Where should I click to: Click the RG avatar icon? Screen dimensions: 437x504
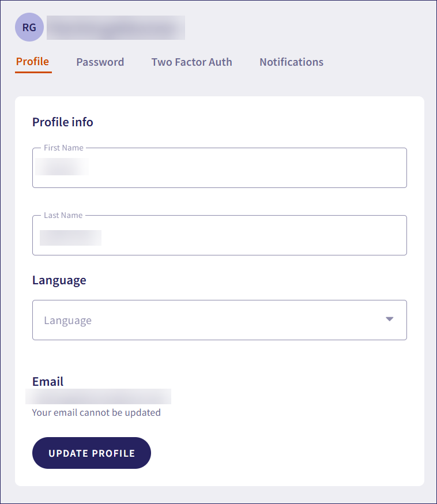click(29, 27)
